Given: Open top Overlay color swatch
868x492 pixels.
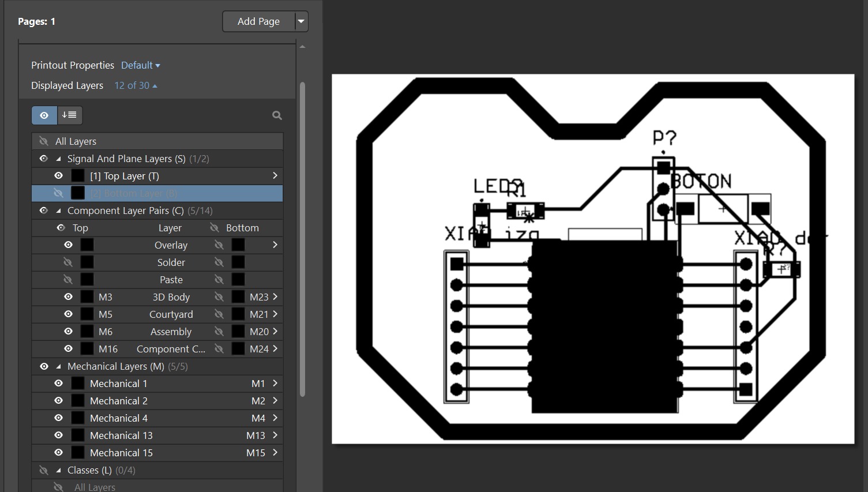Looking at the screenshot, I should pyautogui.click(x=87, y=245).
